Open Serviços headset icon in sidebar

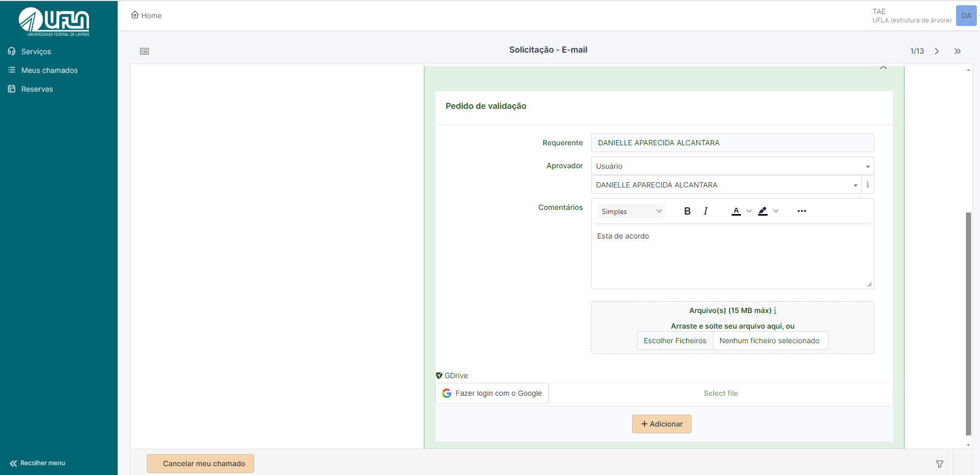tap(11, 51)
